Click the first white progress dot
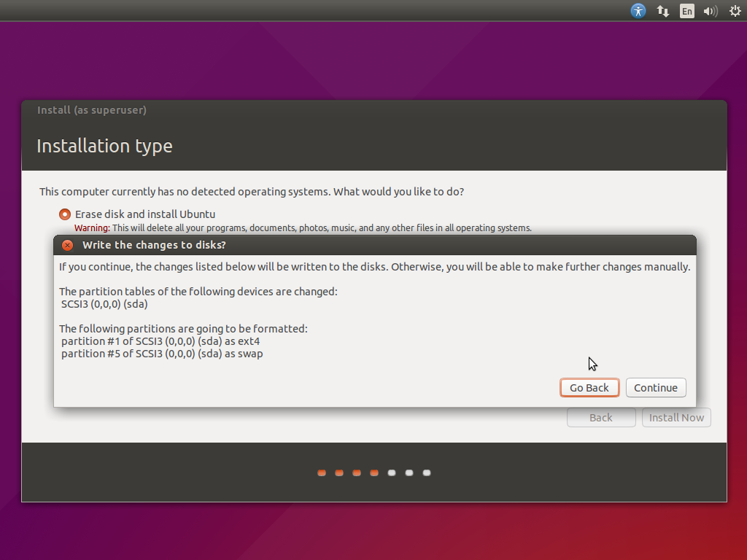 (x=392, y=473)
